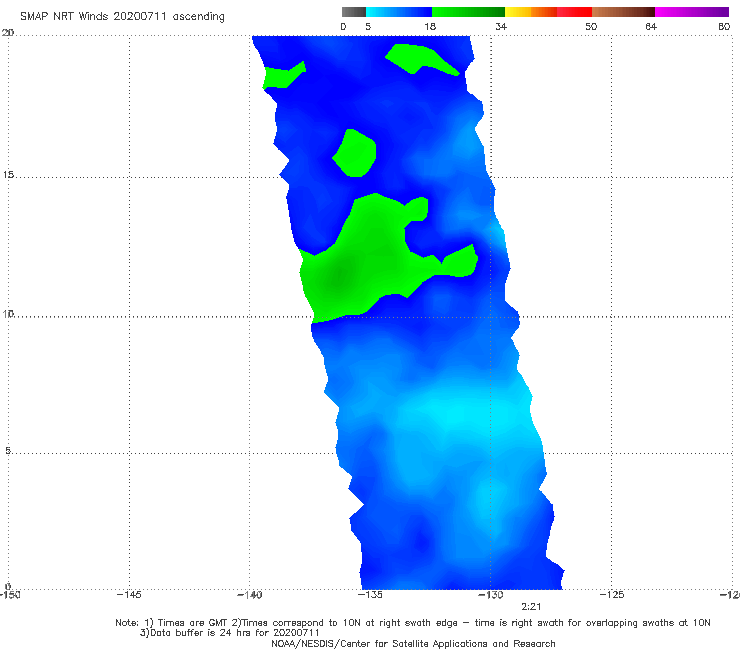Click the note line '3)Data buffer is 24 hrs'
The width and height of the screenshot is (740, 650).
point(230,633)
